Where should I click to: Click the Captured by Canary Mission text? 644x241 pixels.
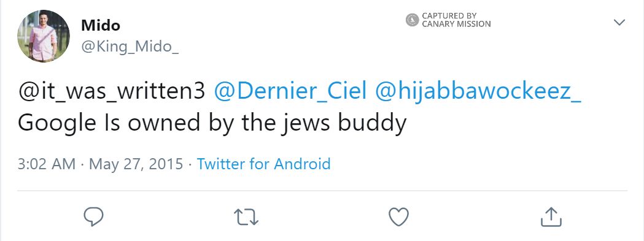[456, 20]
